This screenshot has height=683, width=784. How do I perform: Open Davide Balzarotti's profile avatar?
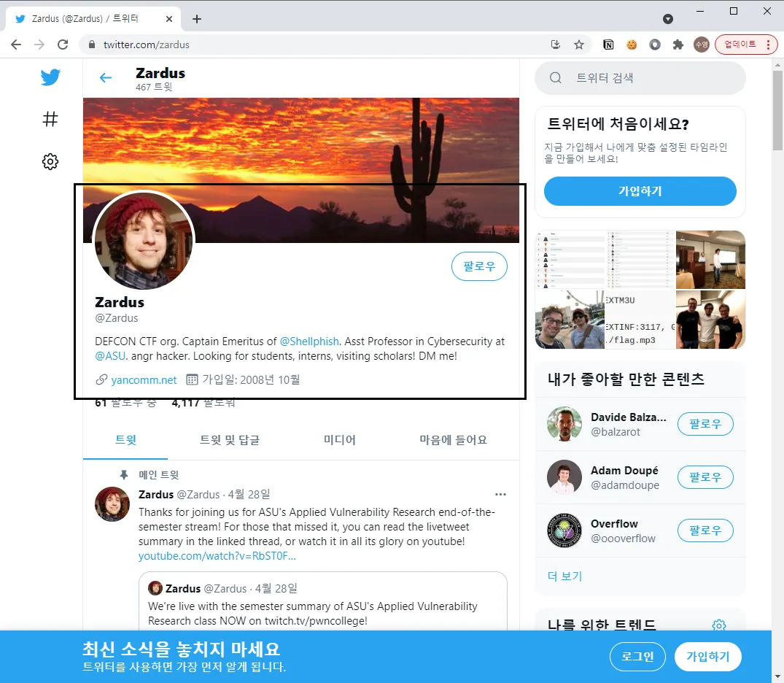click(564, 424)
